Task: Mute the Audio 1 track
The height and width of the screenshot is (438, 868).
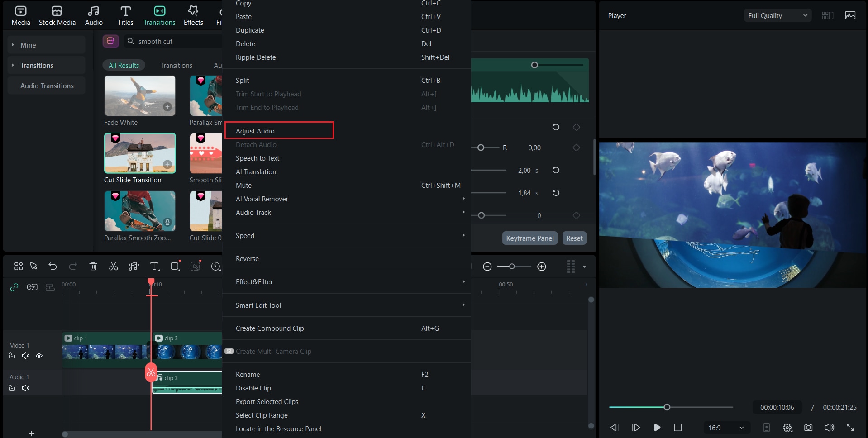Action: [25, 388]
